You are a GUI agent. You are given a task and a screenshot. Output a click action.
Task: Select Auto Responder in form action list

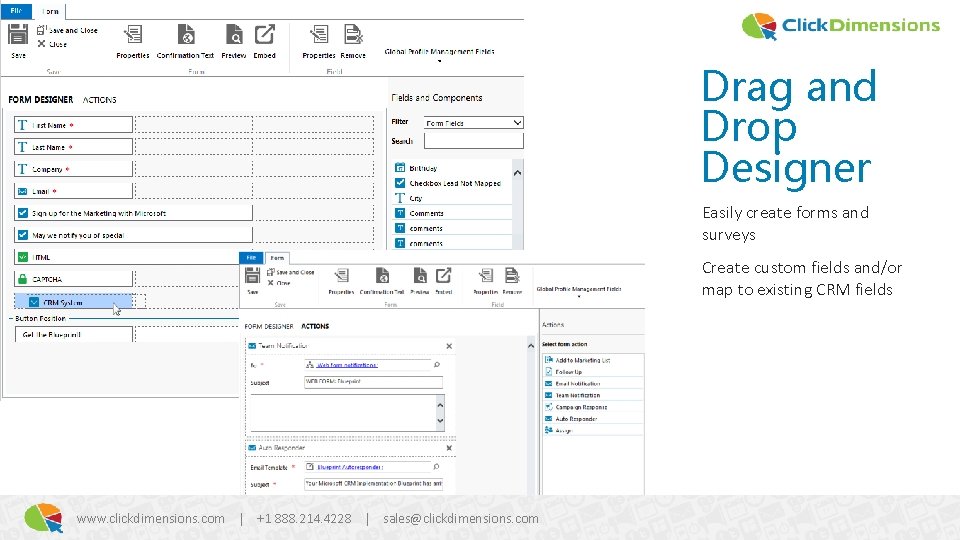coord(593,419)
